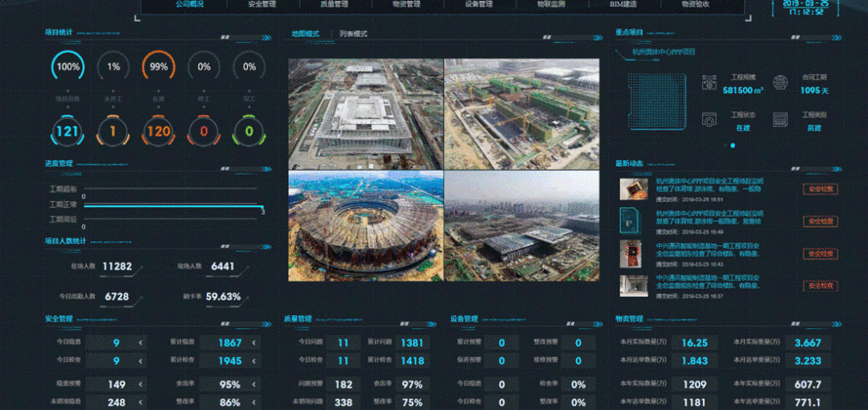The width and height of the screenshot is (868, 410).
Task: Open the BIM建造 top tab
Action: pyautogui.click(x=623, y=5)
